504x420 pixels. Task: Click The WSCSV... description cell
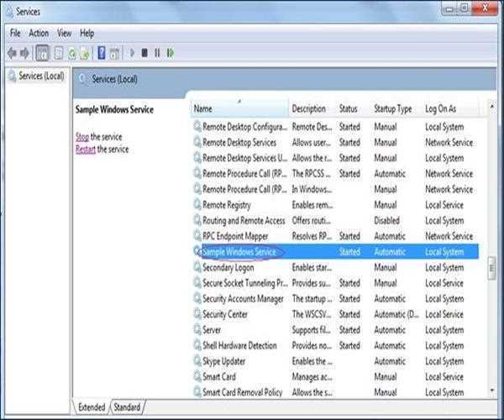[x=312, y=314]
